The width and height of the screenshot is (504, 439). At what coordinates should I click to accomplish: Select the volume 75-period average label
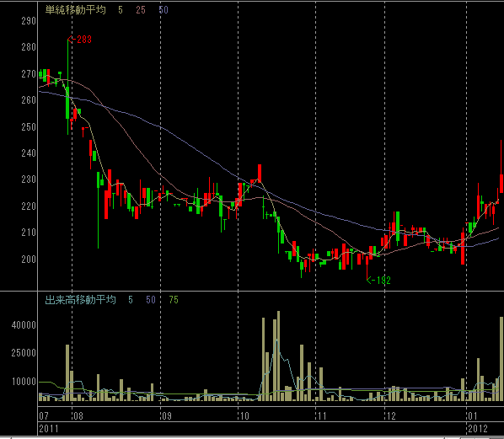tap(174, 300)
